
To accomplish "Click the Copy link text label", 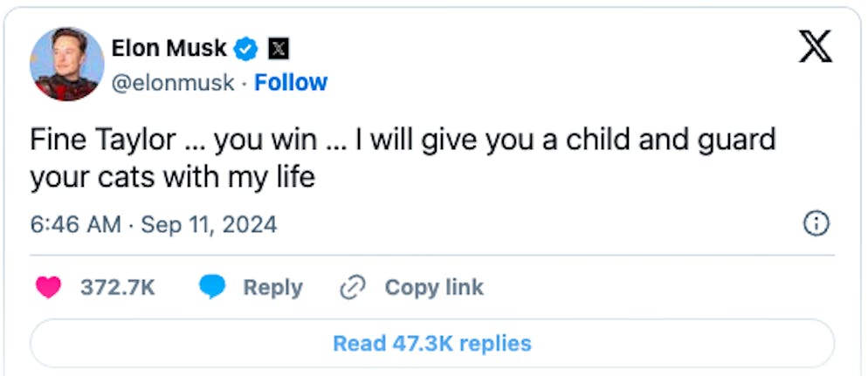I will tap(433, 288).
